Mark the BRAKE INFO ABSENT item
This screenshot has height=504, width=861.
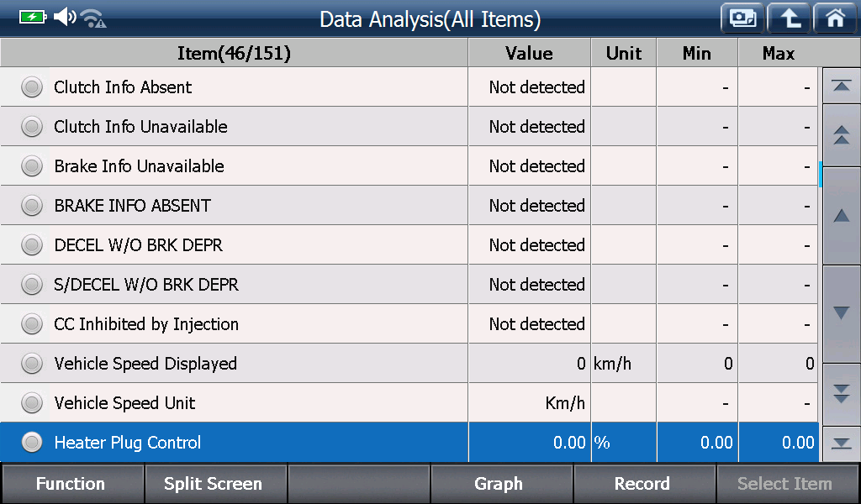click(32, 206)
